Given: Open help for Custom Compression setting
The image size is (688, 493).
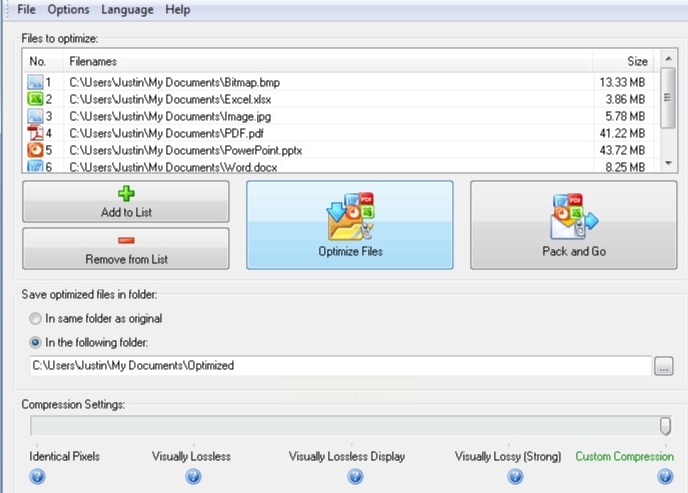Looking at the screenshot, I should click(665, 476).
